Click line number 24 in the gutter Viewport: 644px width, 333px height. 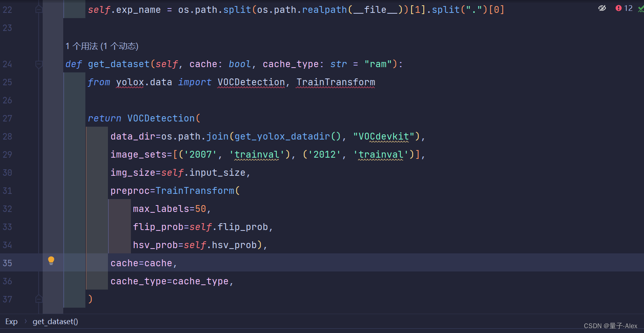coord(7,64)
